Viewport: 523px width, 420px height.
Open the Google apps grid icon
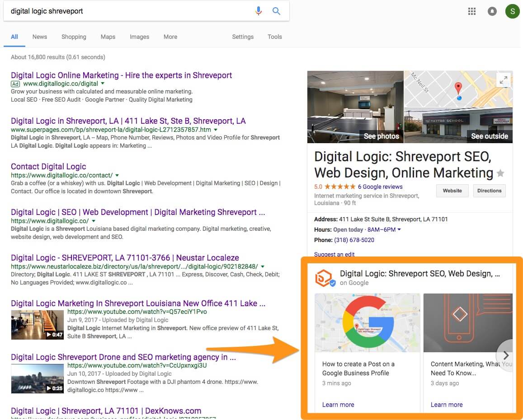click(x=471, y=11)
